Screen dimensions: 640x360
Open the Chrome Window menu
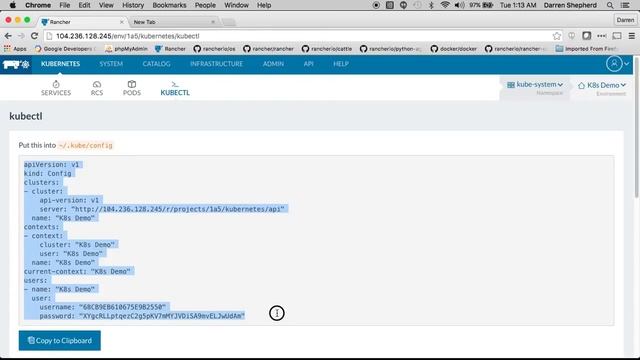(236, 5)
